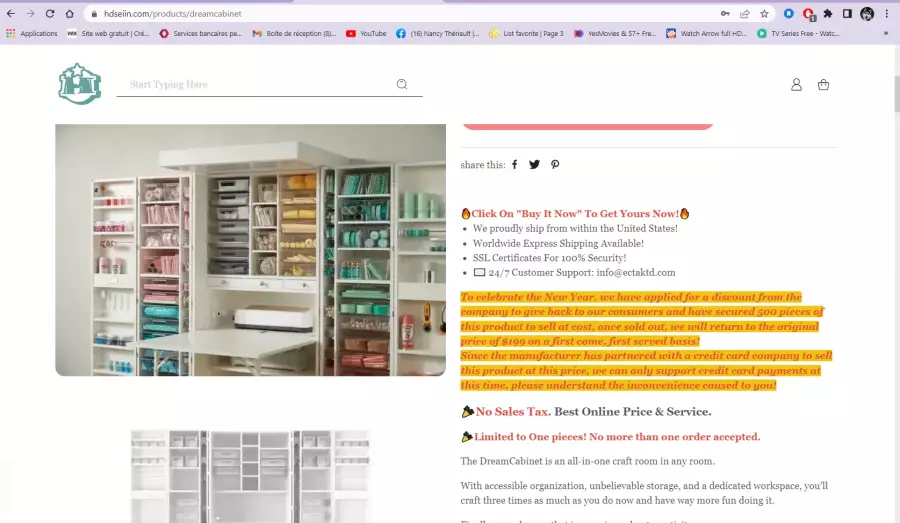
Task: Reload the current page
Action: [50, 14]
